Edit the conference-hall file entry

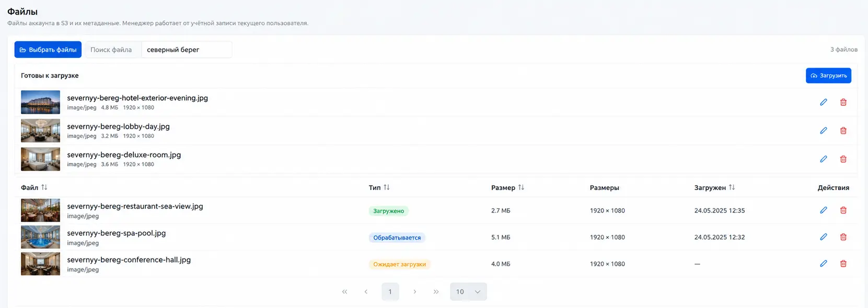[x=824, y=264]
